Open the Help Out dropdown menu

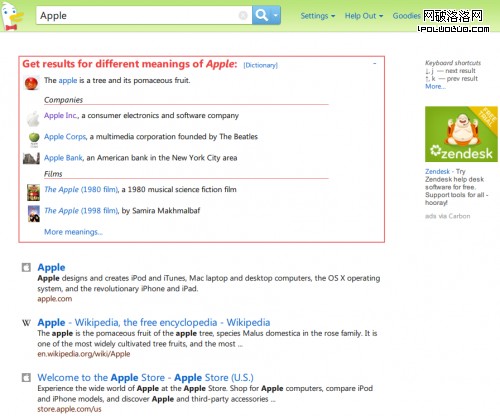point(364,16)
